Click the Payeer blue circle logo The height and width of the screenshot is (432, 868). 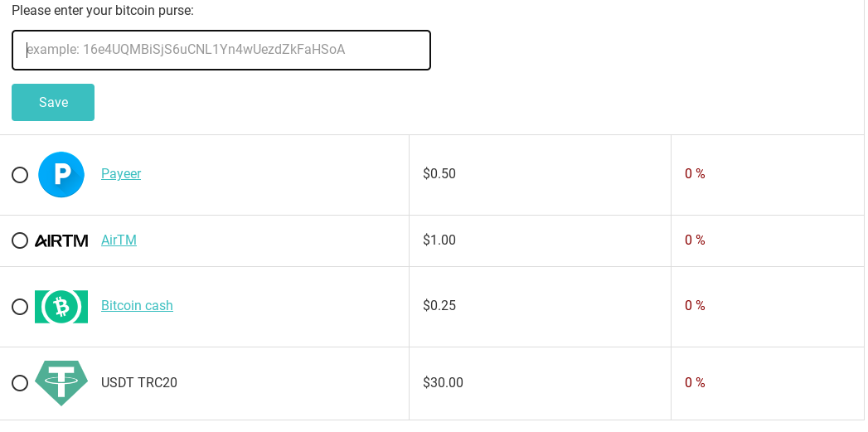(61, 174)
